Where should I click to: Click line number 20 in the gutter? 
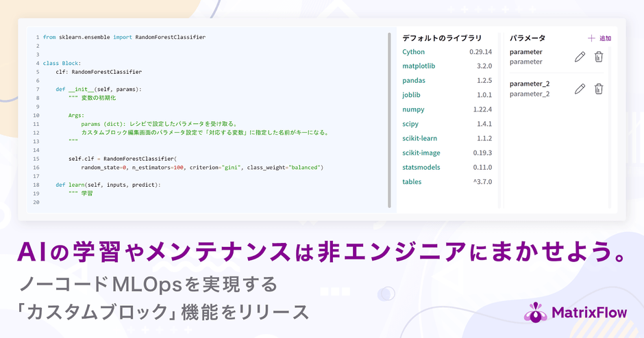36,203
